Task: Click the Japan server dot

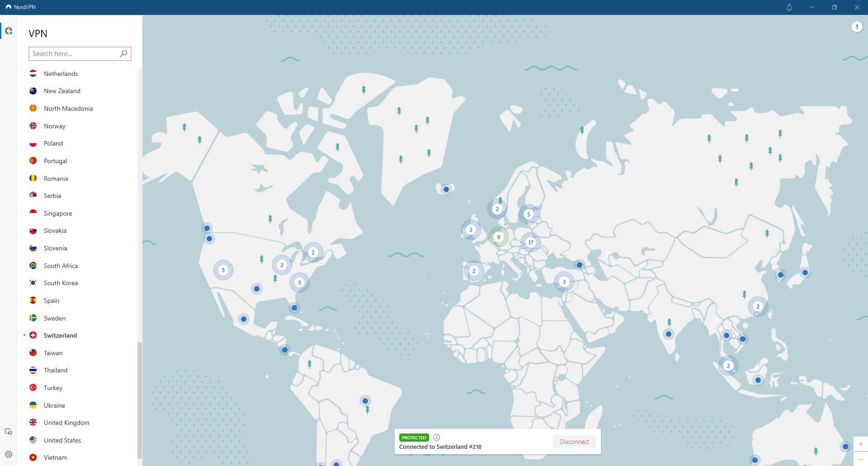Action: click(805, 273)
